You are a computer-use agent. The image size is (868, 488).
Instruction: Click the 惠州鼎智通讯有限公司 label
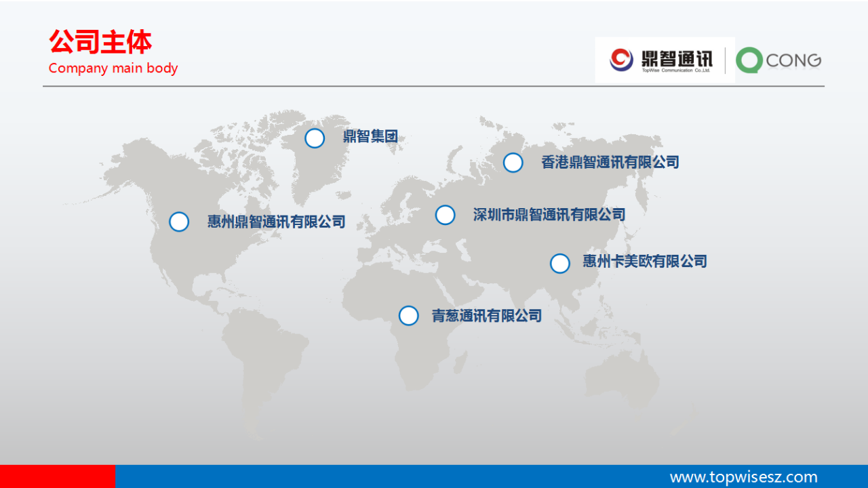(x=276, y=222)
